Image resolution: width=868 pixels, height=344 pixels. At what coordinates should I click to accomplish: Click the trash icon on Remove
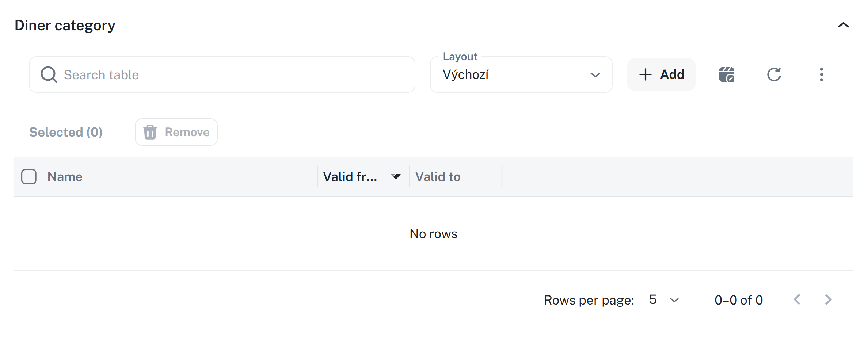[x=150, y=132]
